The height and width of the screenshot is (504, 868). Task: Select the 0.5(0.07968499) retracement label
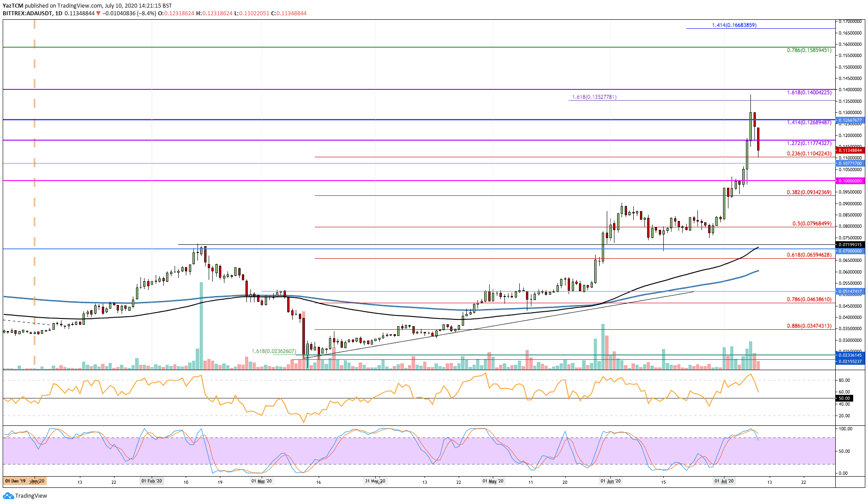pyautogui.click(x=811, y=224)
